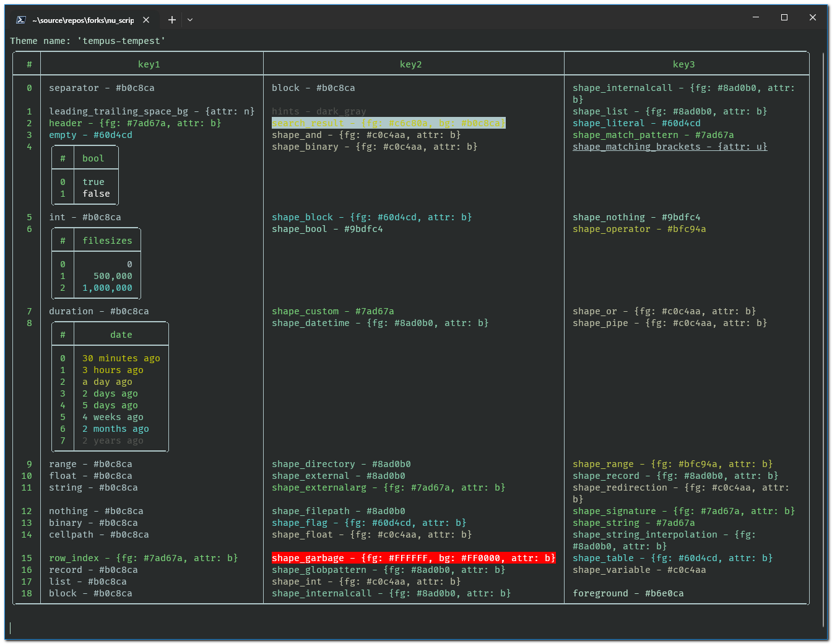Click 'shape_binary' entry in key2
This screenshot has width=832, height=644.
pos(375,147)
